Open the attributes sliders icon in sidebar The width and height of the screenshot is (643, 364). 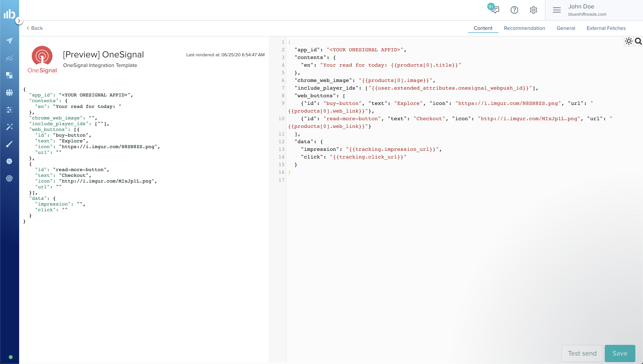9,110
